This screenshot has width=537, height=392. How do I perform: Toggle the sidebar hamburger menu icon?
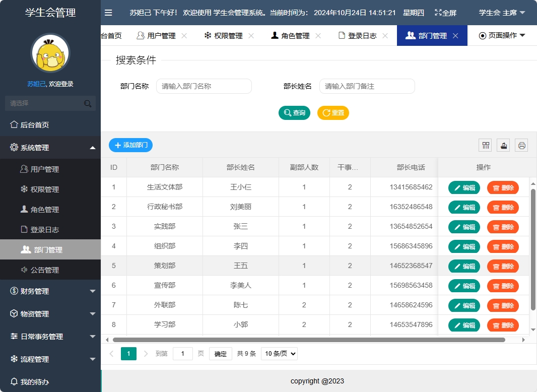point(108,13)
